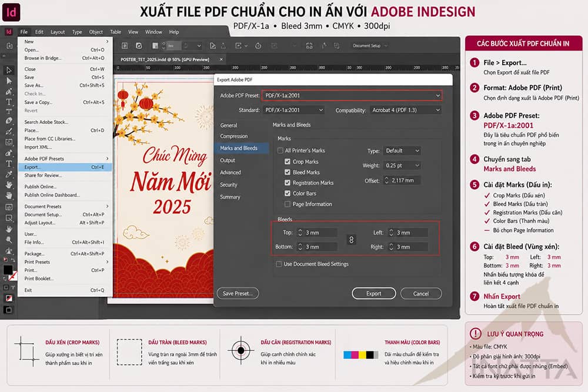
Task: Click the first page icon in control bar
Action: coord(125,46)
